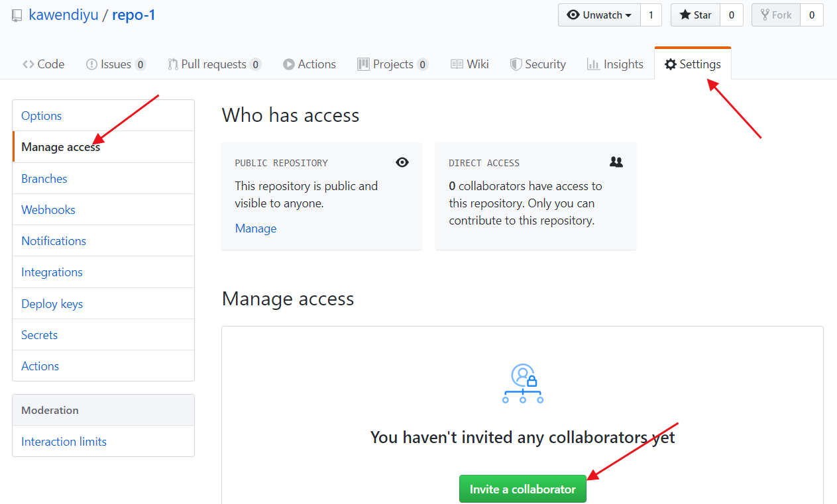
Task: Open Secrets in the sidebar
Action: (103, 335)
